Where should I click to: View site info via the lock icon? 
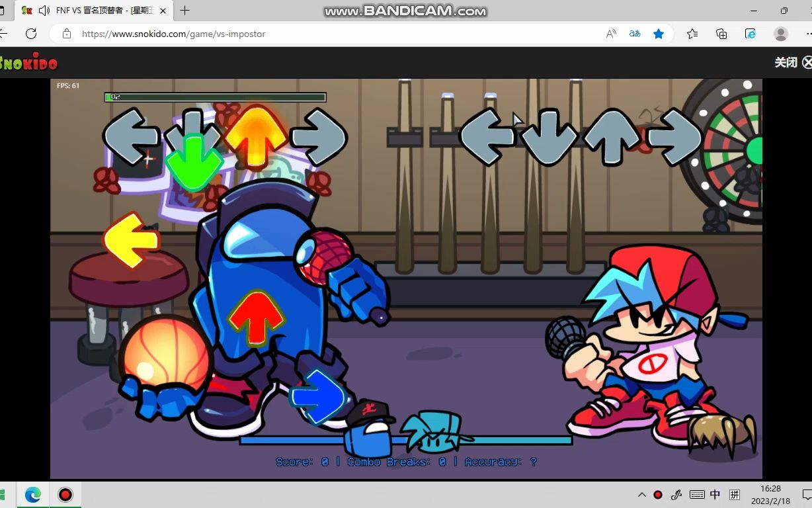pos(66,34)
